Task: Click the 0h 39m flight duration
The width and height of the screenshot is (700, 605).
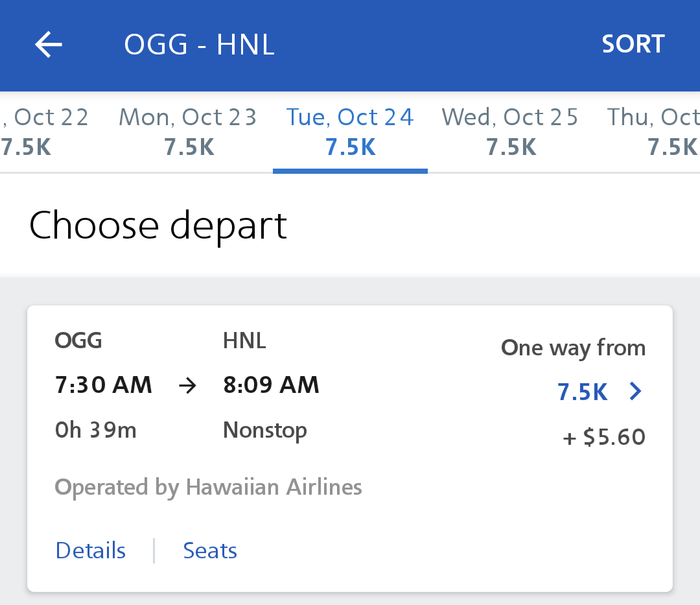Action: [x=96, y=431]
